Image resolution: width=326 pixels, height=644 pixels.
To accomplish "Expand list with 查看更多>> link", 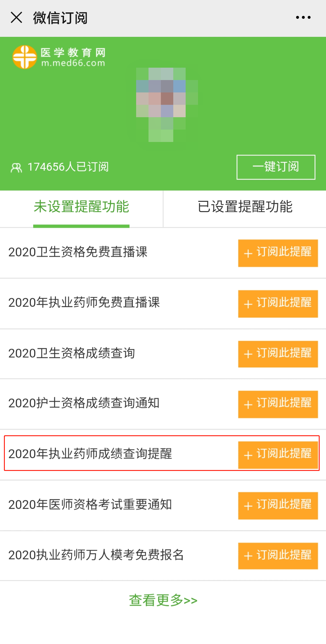I will click(163, 600).
